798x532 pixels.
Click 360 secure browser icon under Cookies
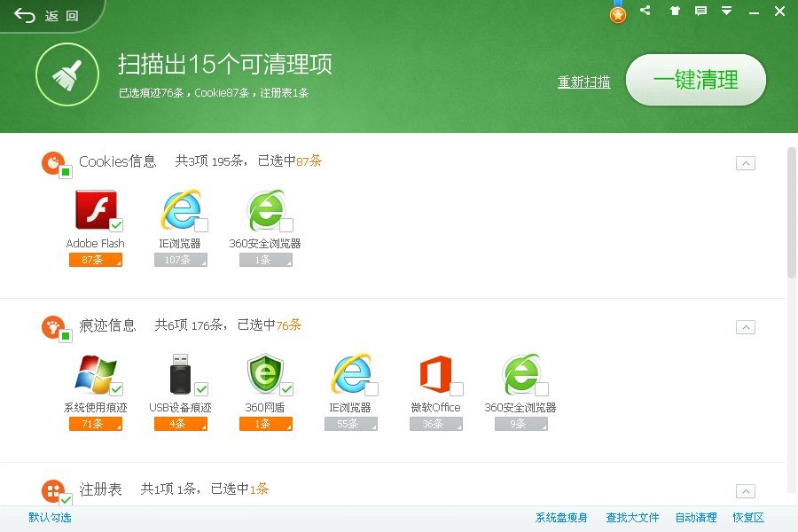(266, 209)
